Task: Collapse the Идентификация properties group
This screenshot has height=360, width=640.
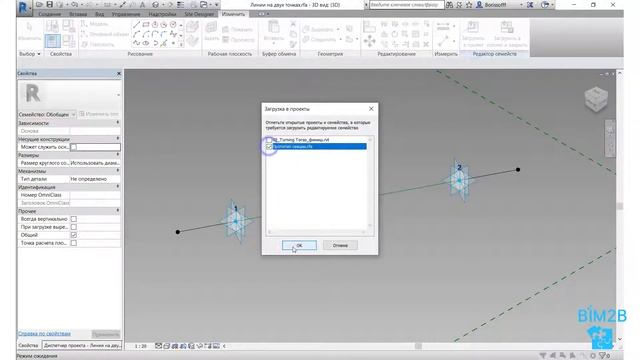Action: click(118, 187)
